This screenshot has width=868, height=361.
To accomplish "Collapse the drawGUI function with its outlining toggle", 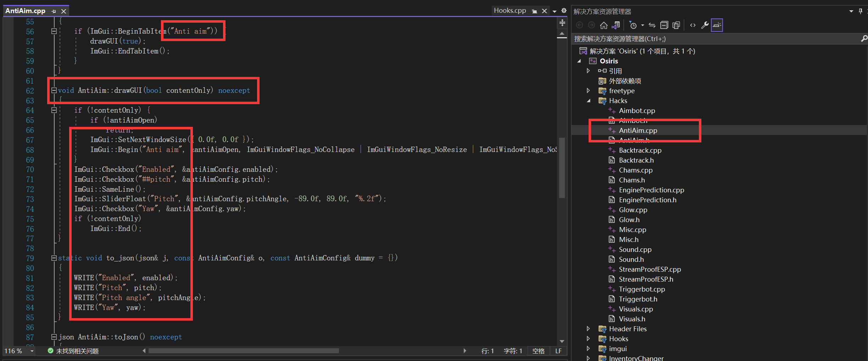I will [54, 90].
